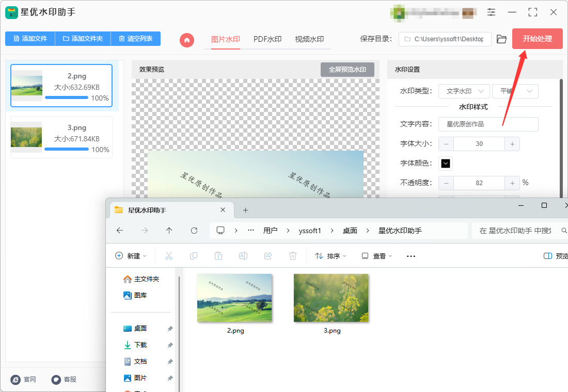Click the 添加文件夹 button
Viewport: 568px width, 392px height.
[83, 39]
